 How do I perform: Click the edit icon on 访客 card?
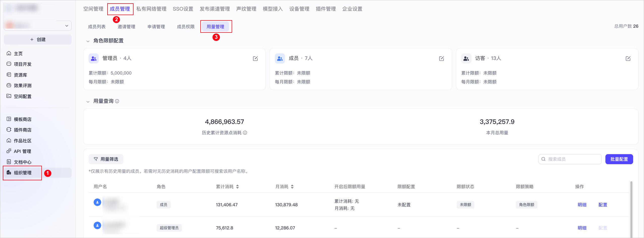coord(628,59)
